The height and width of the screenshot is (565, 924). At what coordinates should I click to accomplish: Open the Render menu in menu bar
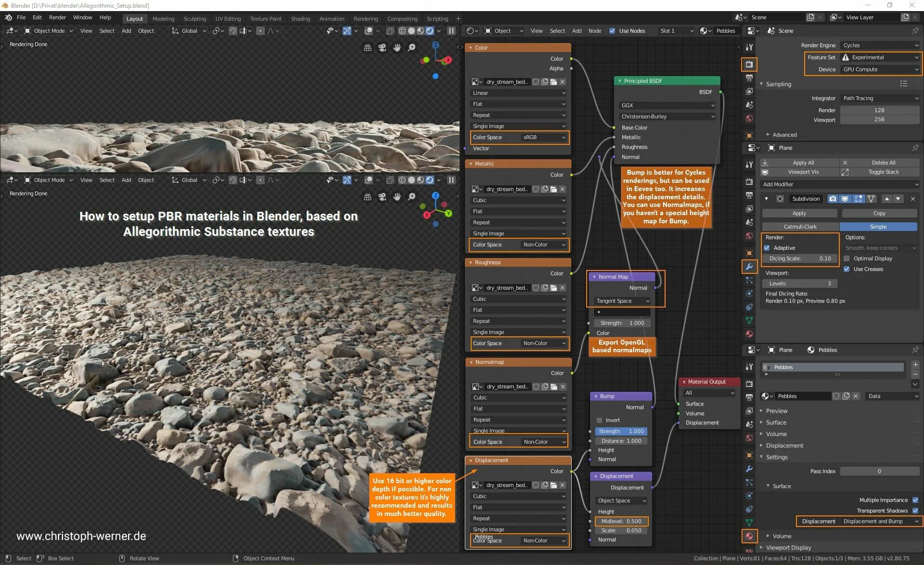(x=57, y=17)
